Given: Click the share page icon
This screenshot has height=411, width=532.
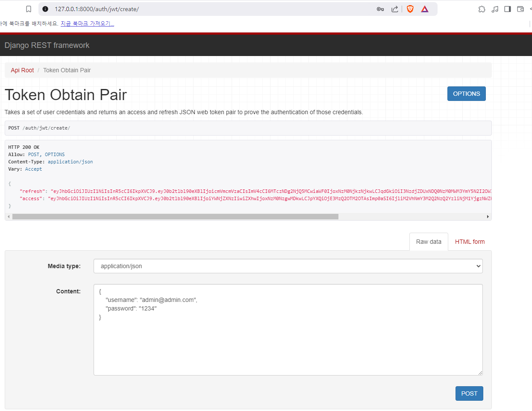Looking at the screenshot, I should point(395,9).
